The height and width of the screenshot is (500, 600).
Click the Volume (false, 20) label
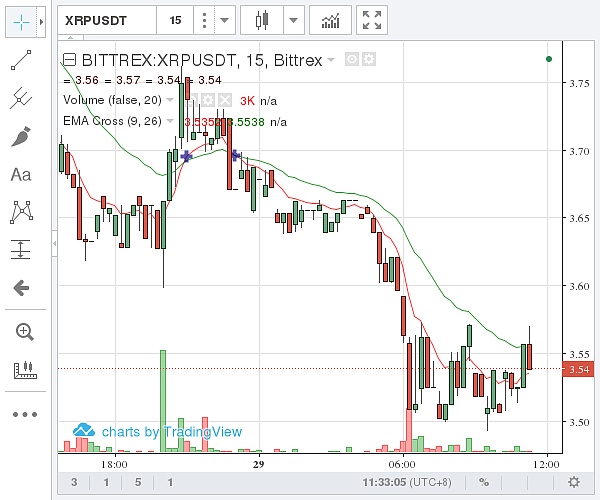point(112,100)
